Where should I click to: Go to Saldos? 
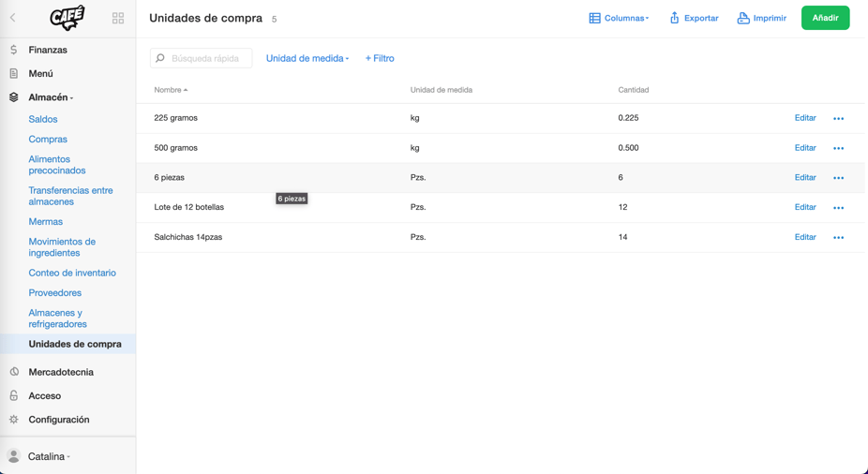(x=43, y=120)
